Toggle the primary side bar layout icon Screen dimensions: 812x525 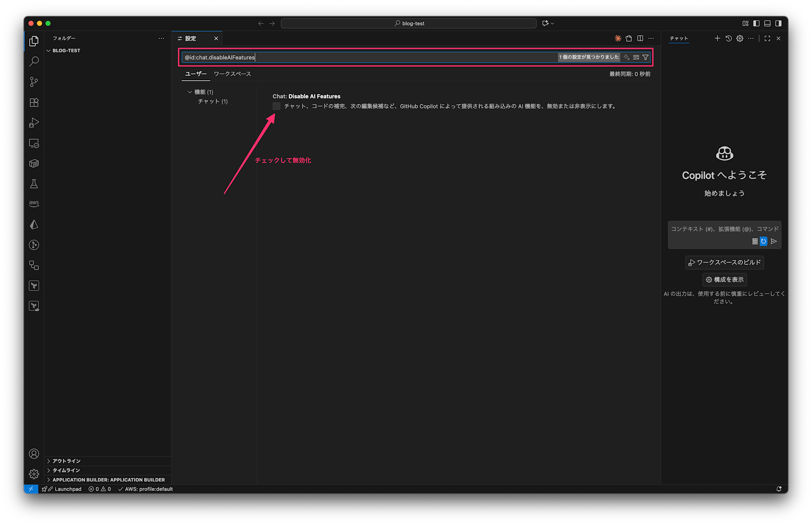[x=756, y=24]
